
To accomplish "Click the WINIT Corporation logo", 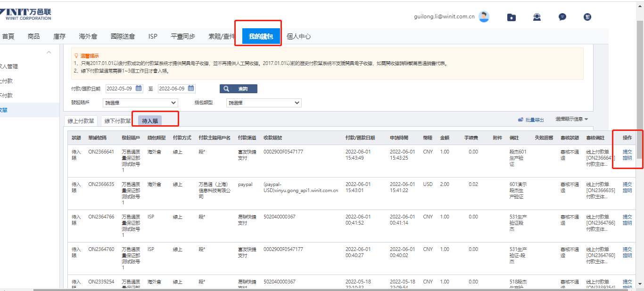I will click(x=26, y=13).
